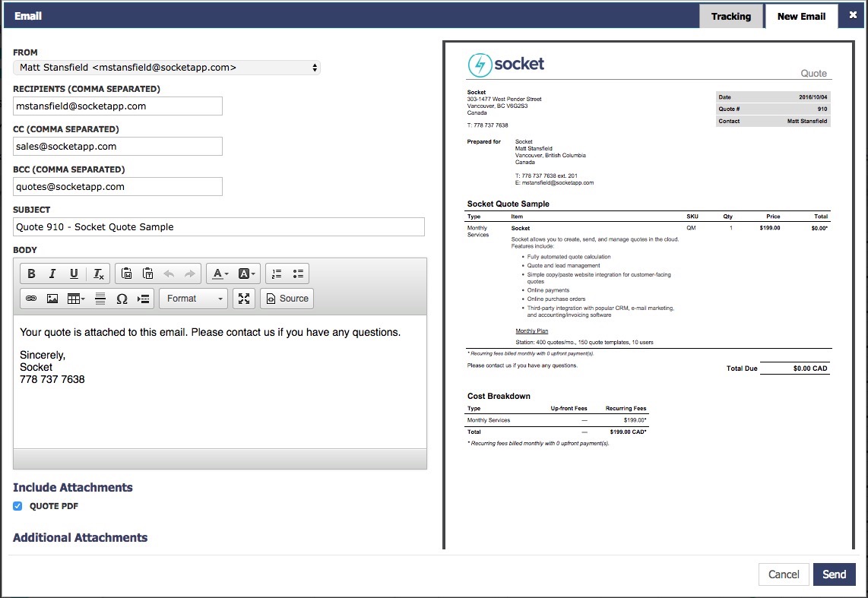
Task: Click inside the email body text area
Action: pos(220,381)
